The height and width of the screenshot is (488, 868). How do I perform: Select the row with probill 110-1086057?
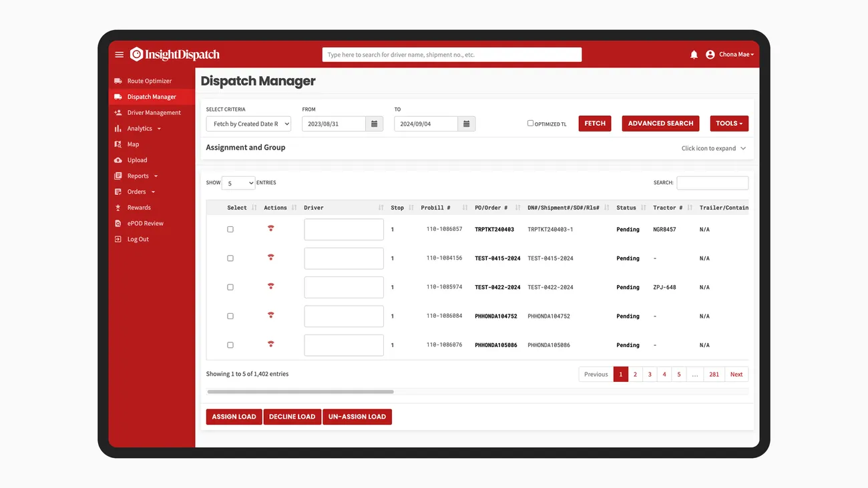coord(230,229)
